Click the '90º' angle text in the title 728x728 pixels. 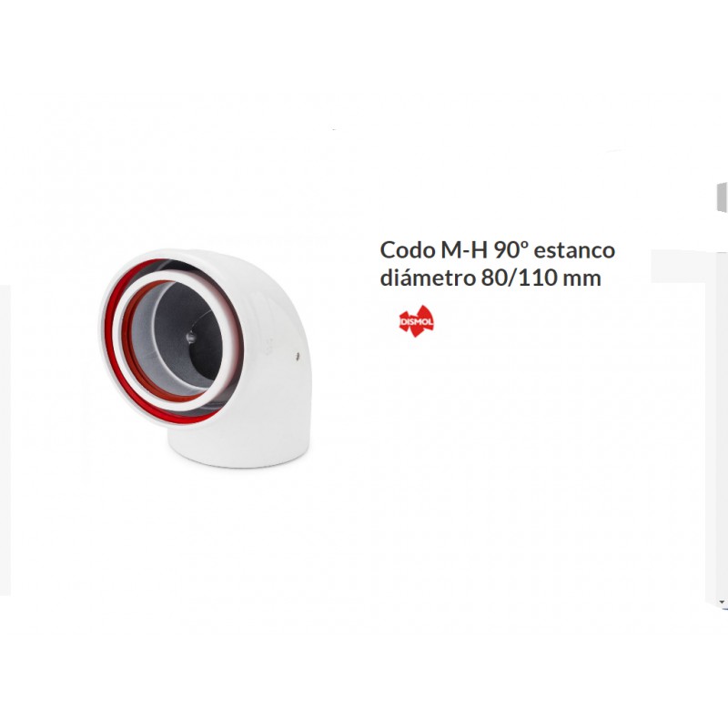[511, 249]
